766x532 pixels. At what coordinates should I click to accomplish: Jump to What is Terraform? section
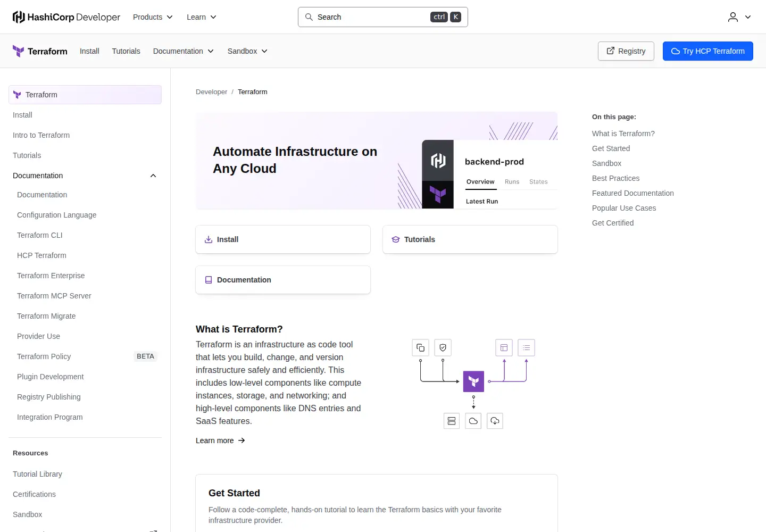(x=623, y=134)
